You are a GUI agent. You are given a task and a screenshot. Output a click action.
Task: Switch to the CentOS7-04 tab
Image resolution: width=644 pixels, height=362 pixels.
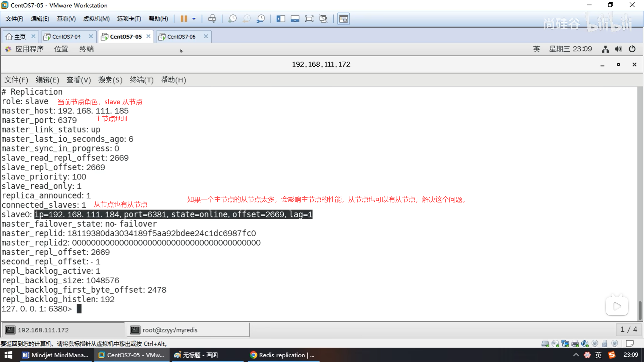coord(66,37)
